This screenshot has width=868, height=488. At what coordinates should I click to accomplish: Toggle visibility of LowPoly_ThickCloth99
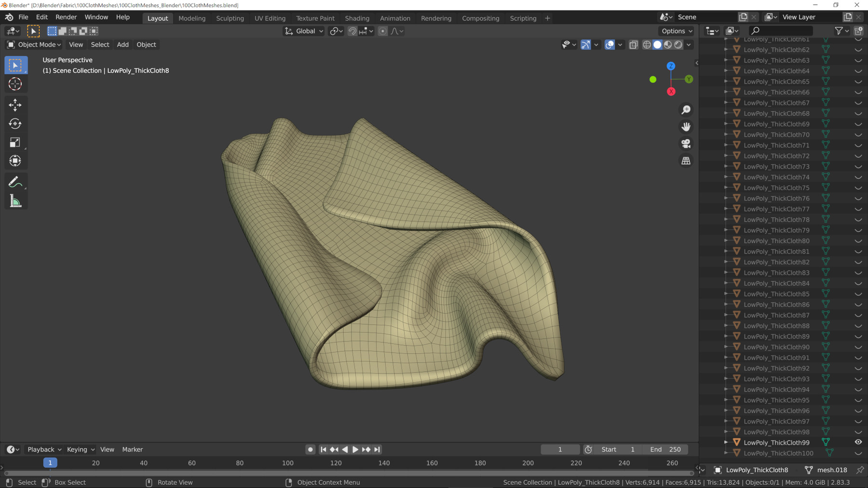coord(858,442)
